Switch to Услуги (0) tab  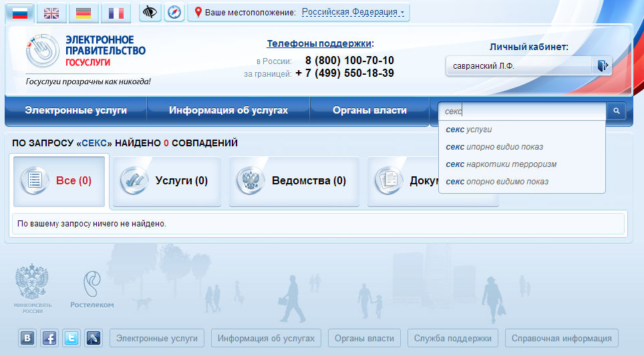tap(167, 180)
